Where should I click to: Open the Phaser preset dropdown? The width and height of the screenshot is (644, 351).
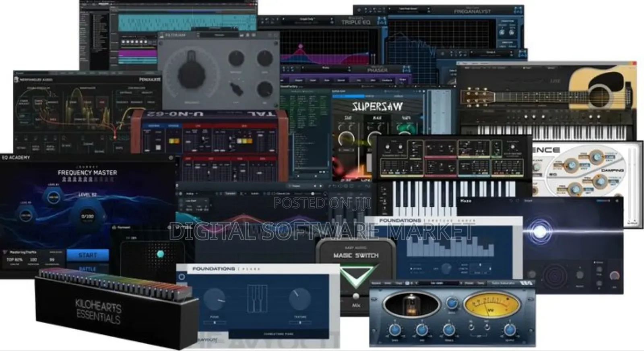(326, 68)
